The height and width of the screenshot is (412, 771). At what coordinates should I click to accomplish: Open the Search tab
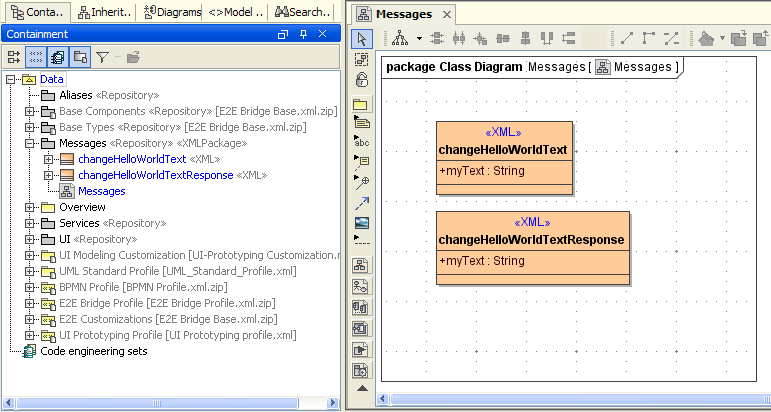tap(304, 12)
